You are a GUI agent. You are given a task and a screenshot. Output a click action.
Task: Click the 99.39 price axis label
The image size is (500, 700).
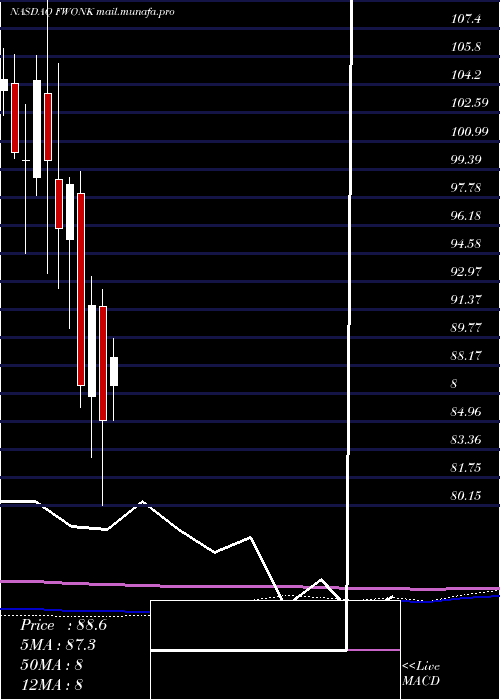coord(466,159)
